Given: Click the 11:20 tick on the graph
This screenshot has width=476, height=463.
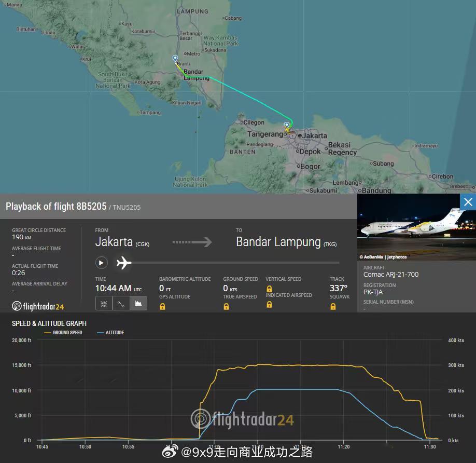Looking at the screenshot, I should [x=344, y=446].
